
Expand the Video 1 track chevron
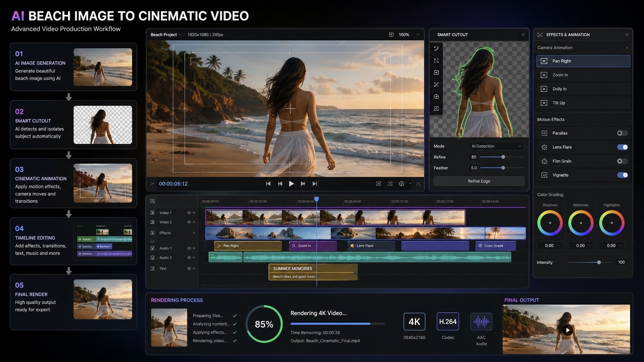tap(194, 213)
